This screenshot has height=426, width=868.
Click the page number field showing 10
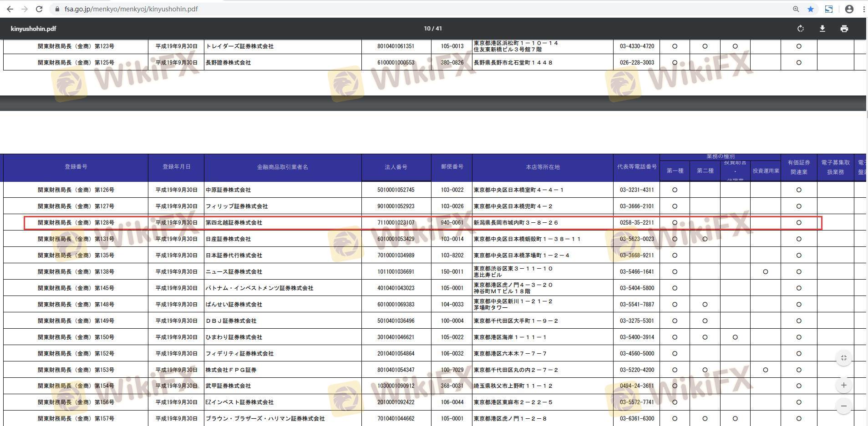point(427,29)
